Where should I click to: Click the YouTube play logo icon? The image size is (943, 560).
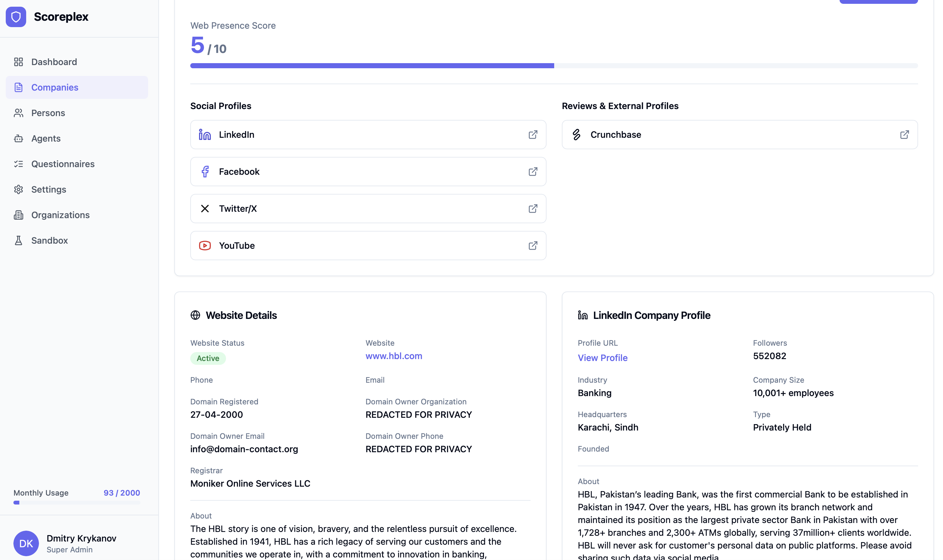tap(205, 246)
